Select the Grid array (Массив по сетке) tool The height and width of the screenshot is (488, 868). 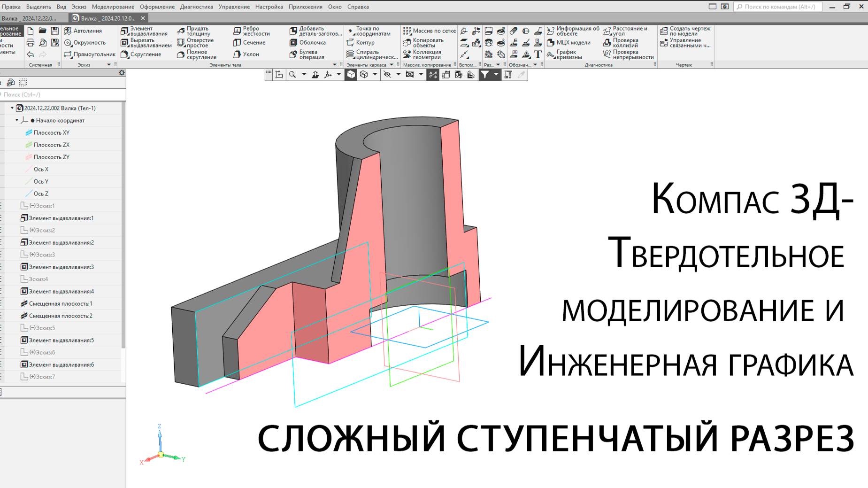(x=430, y=31)
